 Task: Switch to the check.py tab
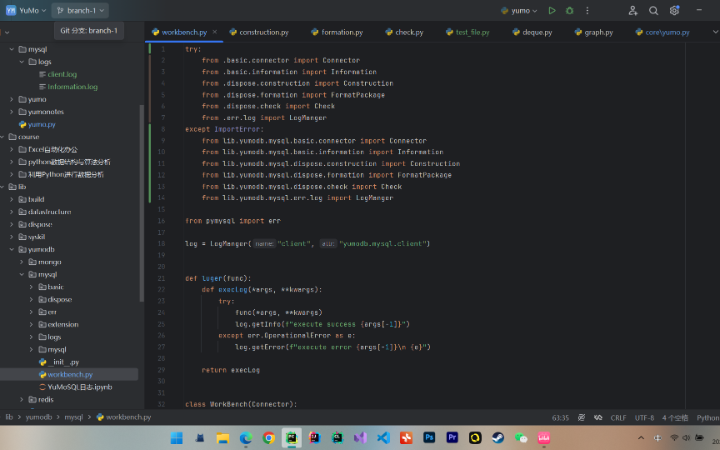click(x=405, y=32)
